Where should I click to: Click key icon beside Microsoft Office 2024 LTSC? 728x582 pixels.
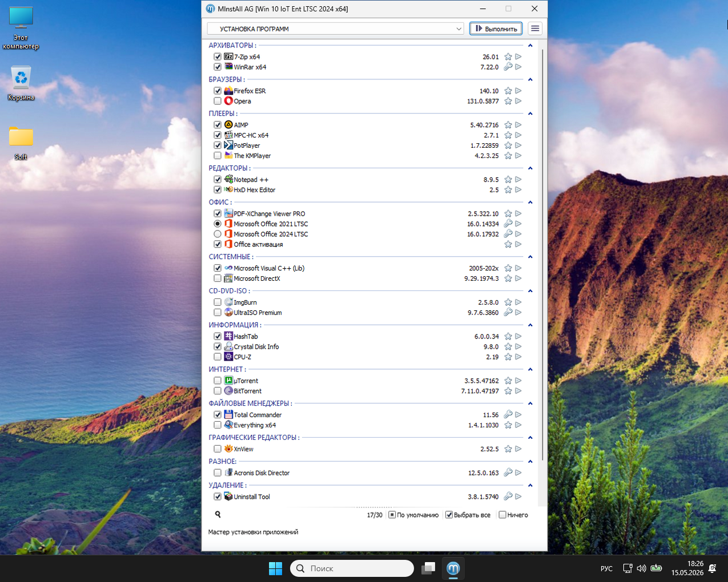[508, 234]
